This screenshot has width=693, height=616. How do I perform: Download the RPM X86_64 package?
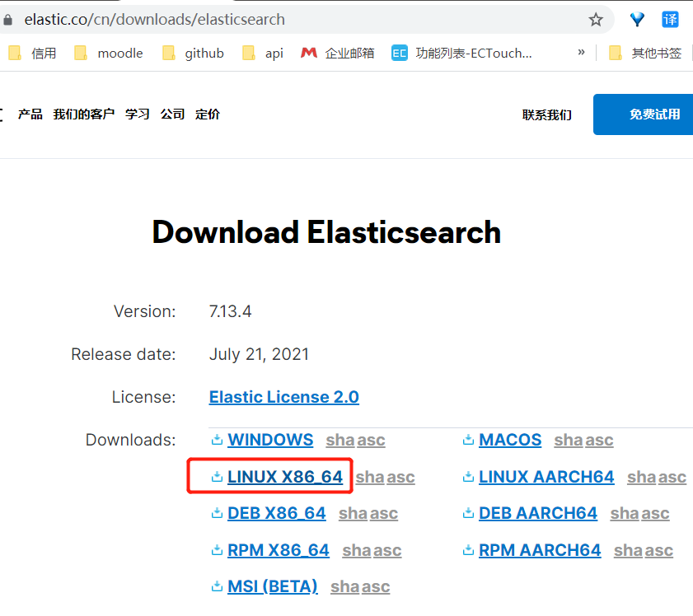pyautogui.click(x=279, y=550)
